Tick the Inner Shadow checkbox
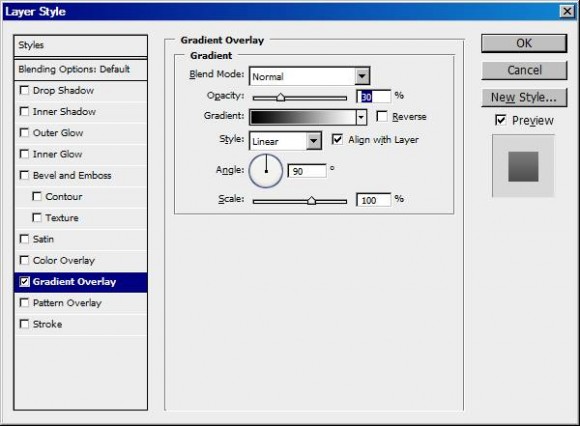The width and height of the screenshot is (580, 426). pyautogui.click(x=24, y=111)
